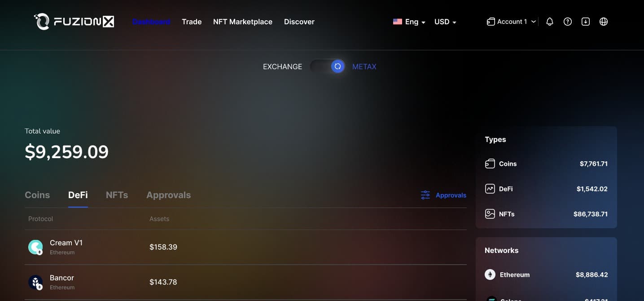Screen dimensions: 644x301
Task: Open the Eng language dropdown
Action: 409,22
